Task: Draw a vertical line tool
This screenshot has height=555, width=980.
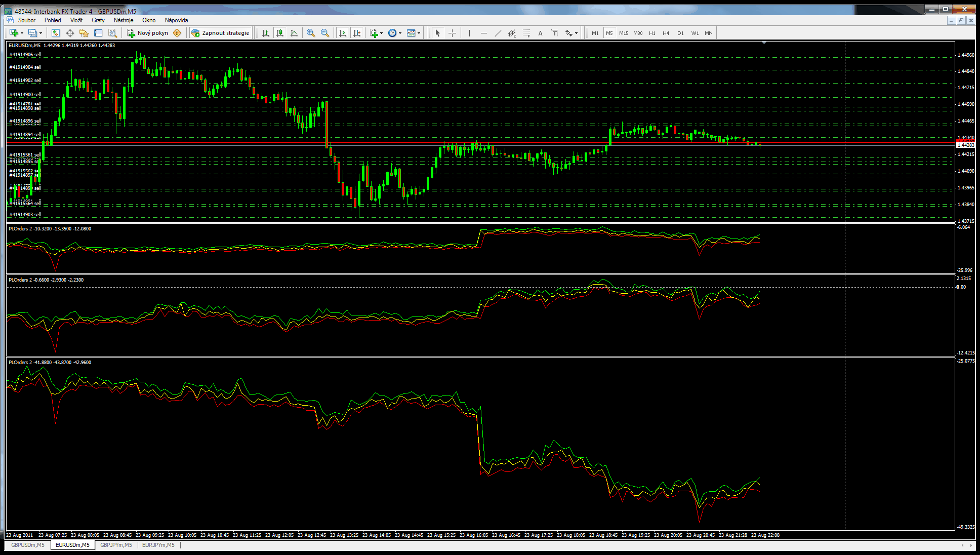Action: coord(469,33)
